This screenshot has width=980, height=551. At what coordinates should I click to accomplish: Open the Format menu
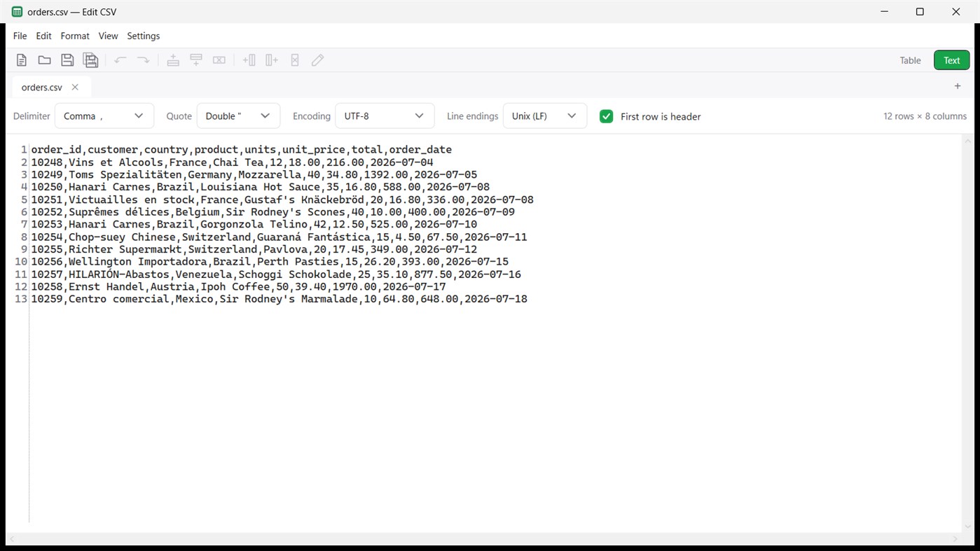pos(75,36)
